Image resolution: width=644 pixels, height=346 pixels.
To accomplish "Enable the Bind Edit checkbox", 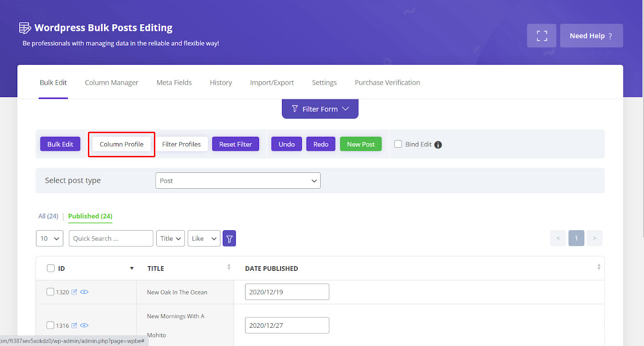I will (x=398, y=144).
